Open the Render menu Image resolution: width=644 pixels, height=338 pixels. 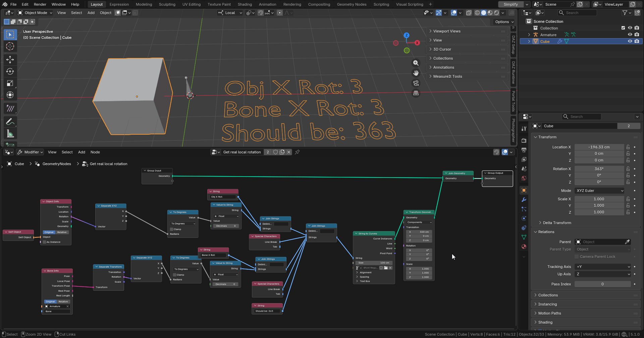(40, 4)
